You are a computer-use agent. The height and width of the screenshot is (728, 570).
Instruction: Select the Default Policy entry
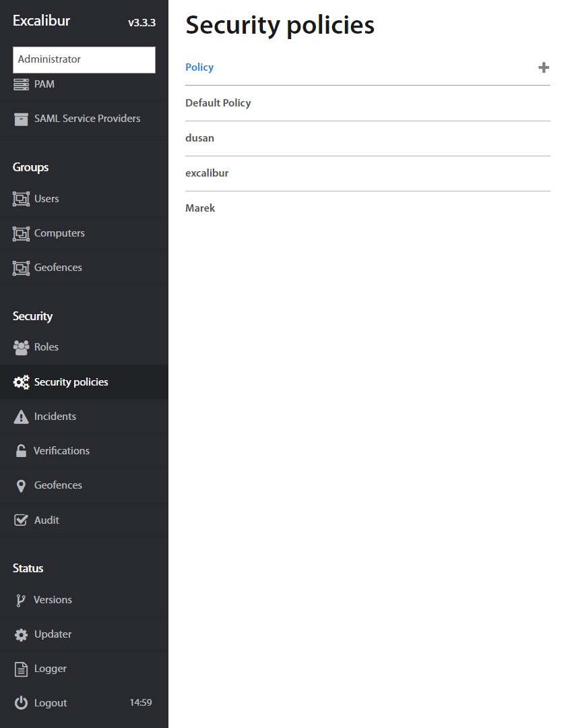[x=218, y=103]
